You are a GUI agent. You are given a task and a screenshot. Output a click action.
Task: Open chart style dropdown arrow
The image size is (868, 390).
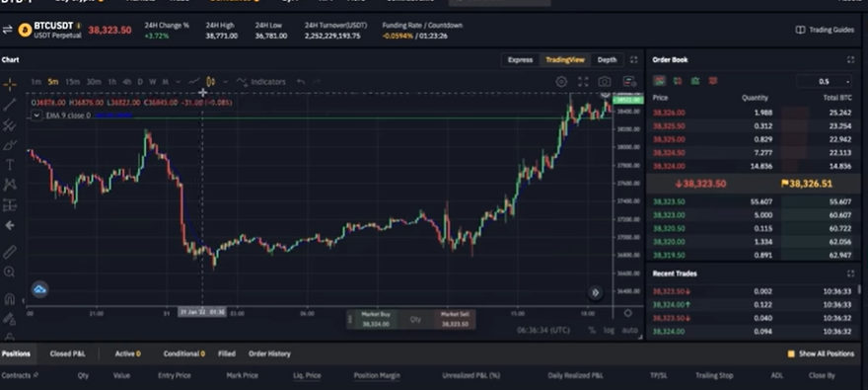point(225,81)
